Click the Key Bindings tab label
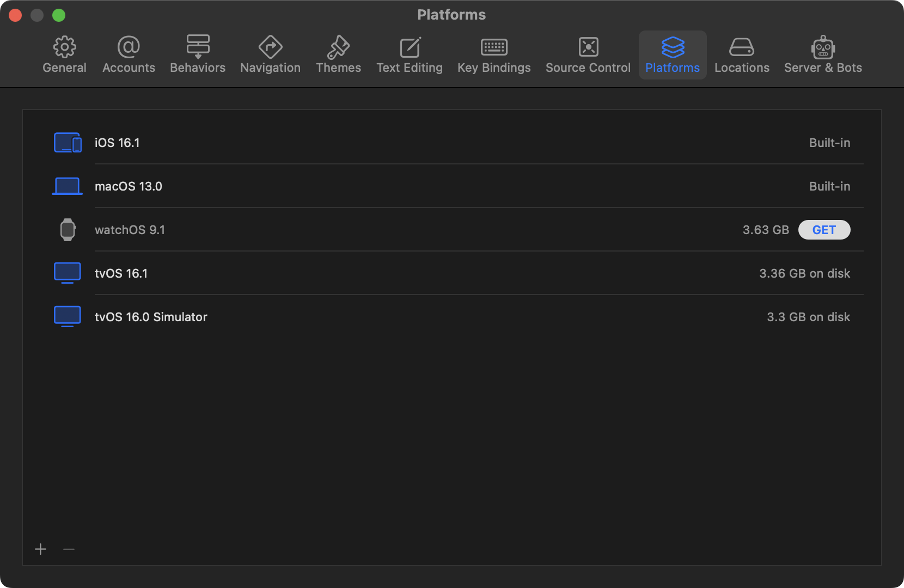 click(x=494, y=68)
